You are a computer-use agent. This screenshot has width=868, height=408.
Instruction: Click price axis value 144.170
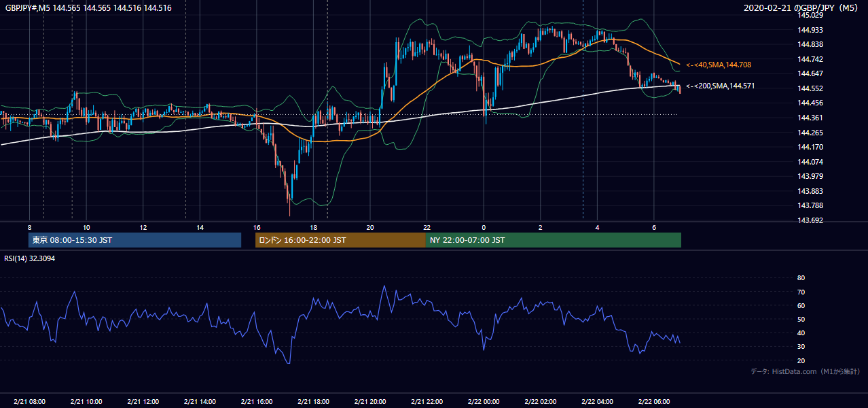tap(810, 147)
